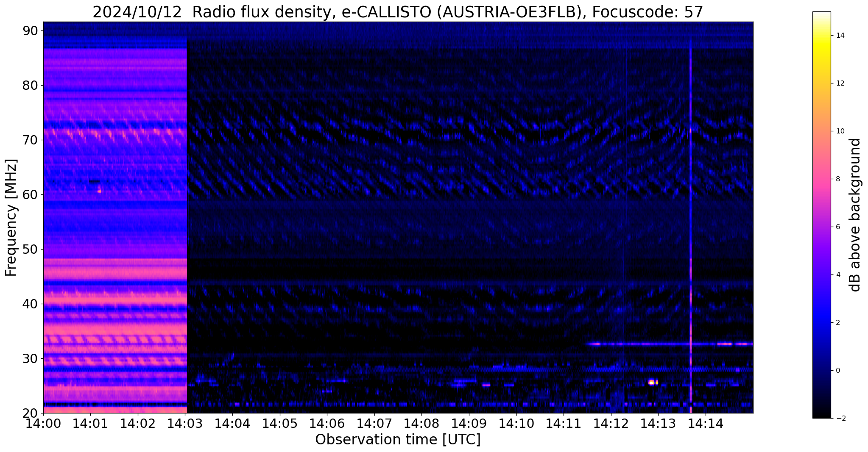
Task: Click the 40 MHz frequency tick label
Action: (x=30, y=304)
